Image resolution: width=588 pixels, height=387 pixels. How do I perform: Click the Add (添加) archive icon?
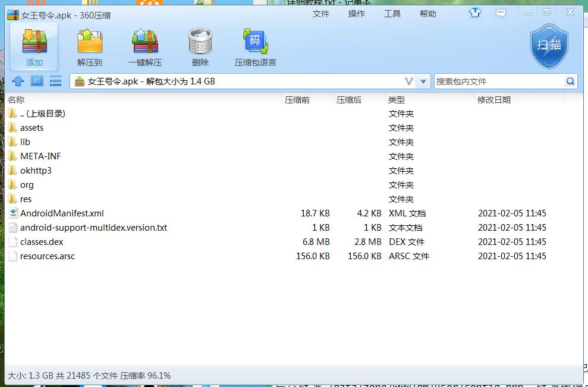point(34,42)
